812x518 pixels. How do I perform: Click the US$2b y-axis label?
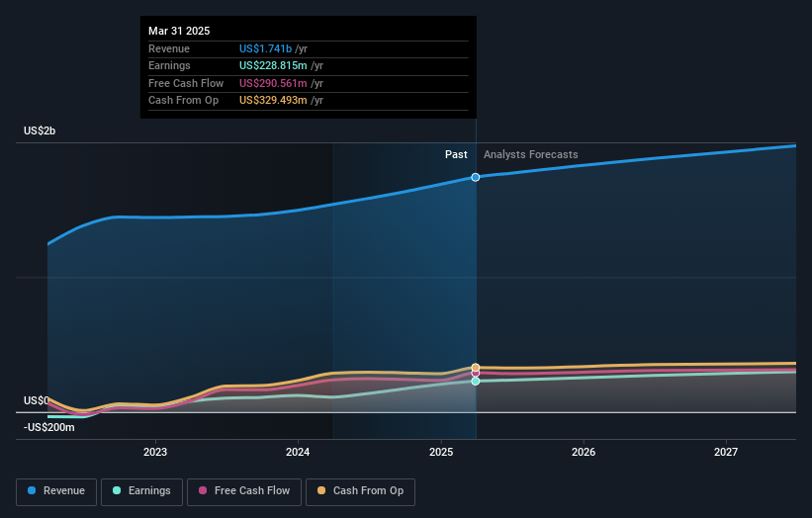[40, 130]
